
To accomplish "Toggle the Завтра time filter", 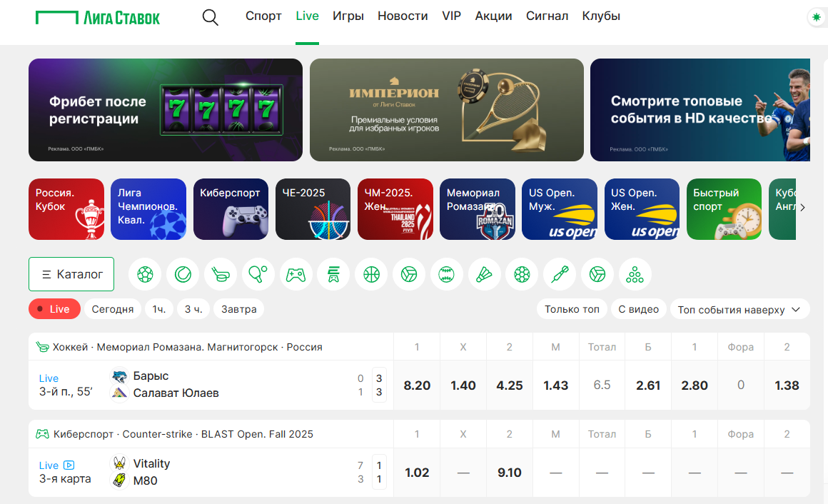I will 238,309.
